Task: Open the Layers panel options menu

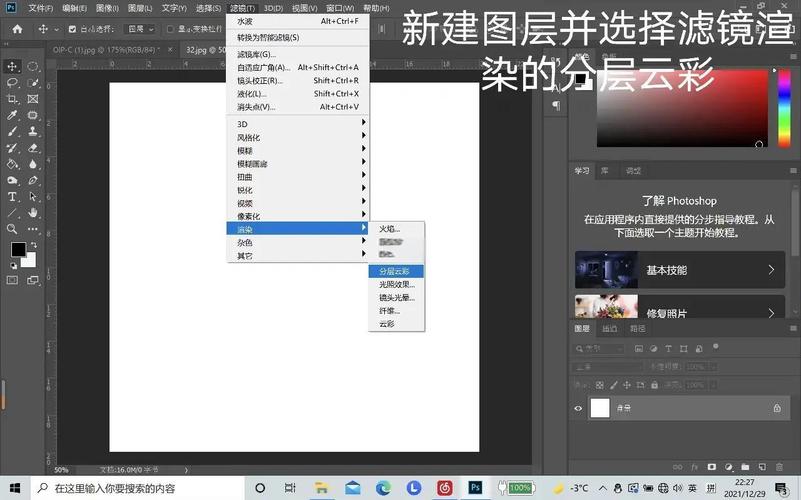Action: coord(793,328)
